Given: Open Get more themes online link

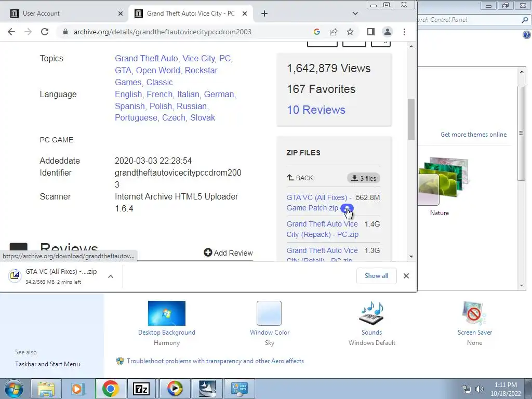Looking at the screenshot, I should click(473, 135).
